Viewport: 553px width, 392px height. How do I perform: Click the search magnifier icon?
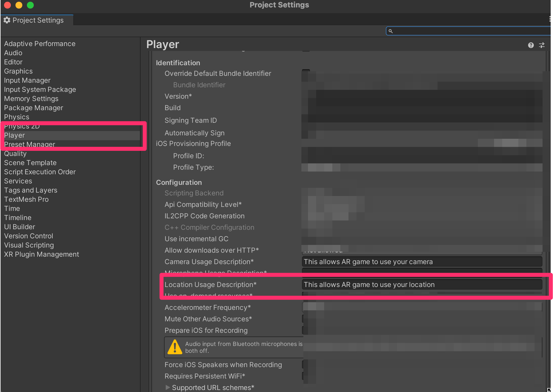(x=391, y=31)
